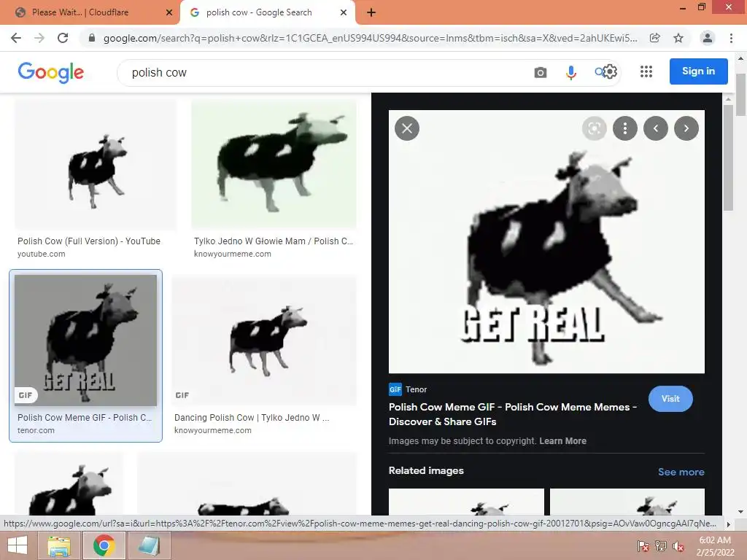Open the Chrome profile avatar menu
The image size is (747, 560).
point(708,38)
